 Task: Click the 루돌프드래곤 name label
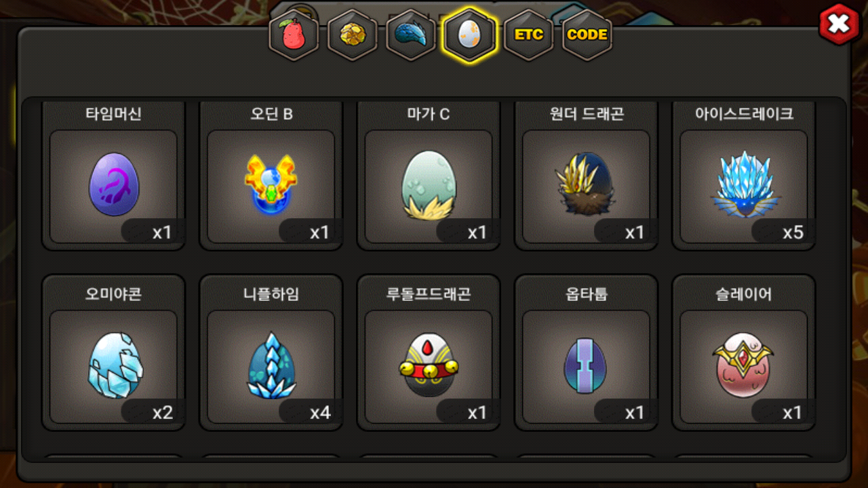[428, 295]
